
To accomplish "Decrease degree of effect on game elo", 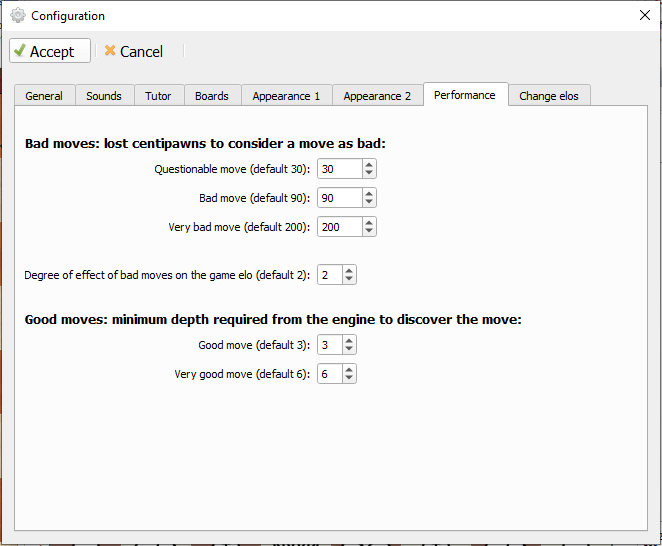I will pos(349,279).
